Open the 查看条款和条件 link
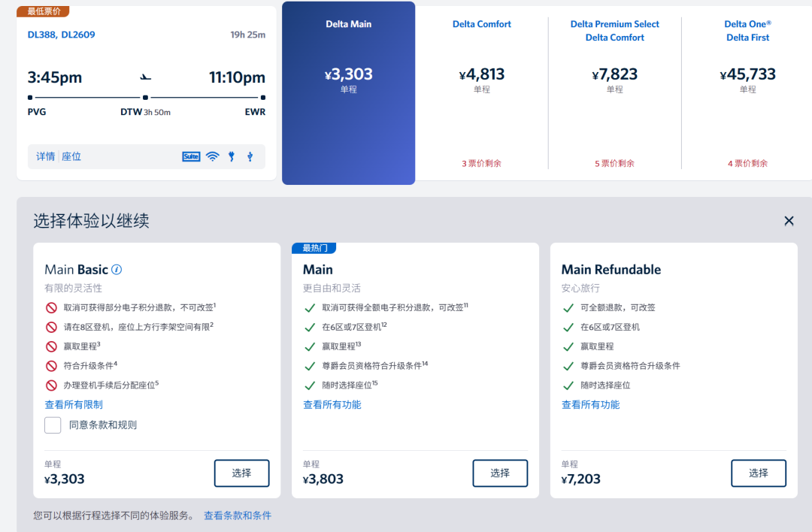 pyautogui.click(x=237, y=515)
